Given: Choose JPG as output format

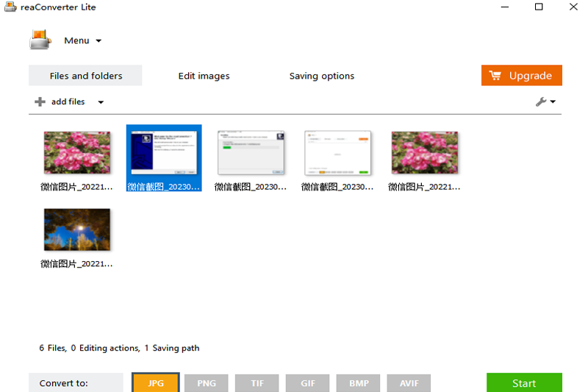Looking at the screenshot, I should pos(156,383).
